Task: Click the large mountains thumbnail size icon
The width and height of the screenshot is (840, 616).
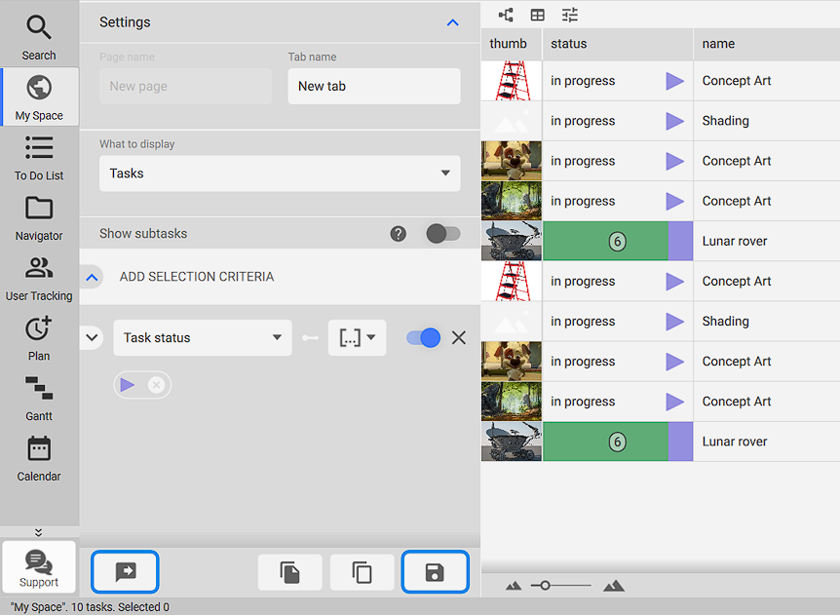Action: point(613,586)
